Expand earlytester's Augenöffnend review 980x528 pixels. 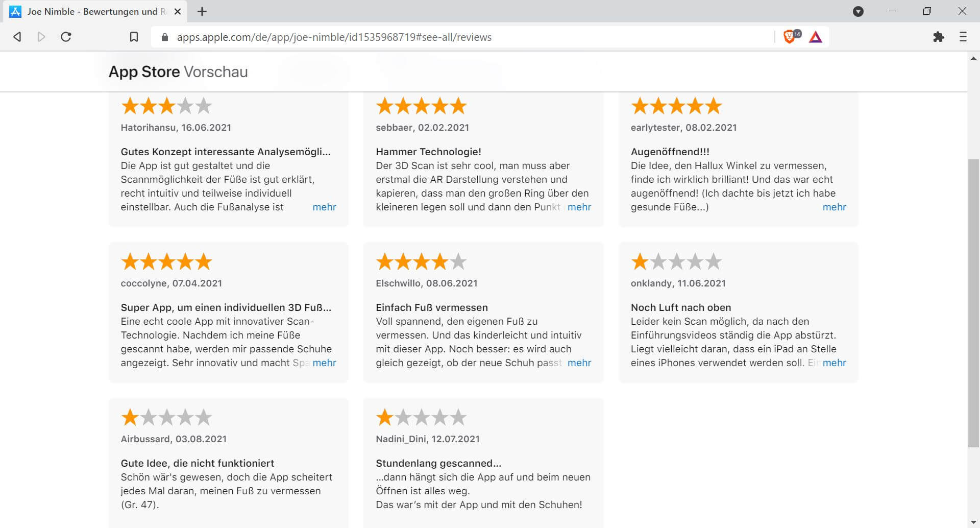[834, 207]
